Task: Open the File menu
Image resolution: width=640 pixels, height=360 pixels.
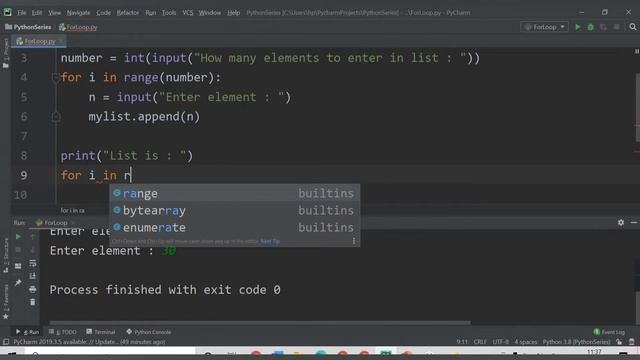Action: (x=22, y=13)
